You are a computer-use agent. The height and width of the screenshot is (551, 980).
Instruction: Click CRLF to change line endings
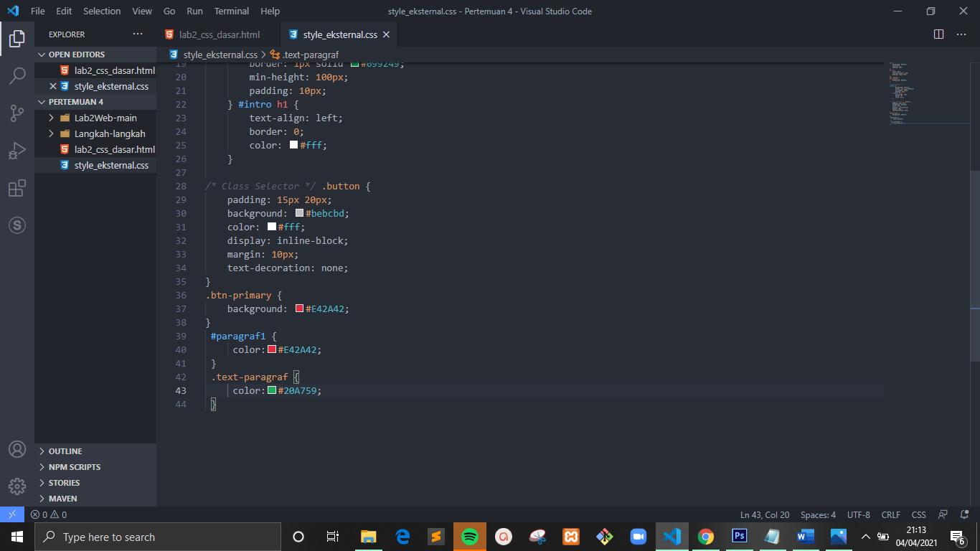890,514
